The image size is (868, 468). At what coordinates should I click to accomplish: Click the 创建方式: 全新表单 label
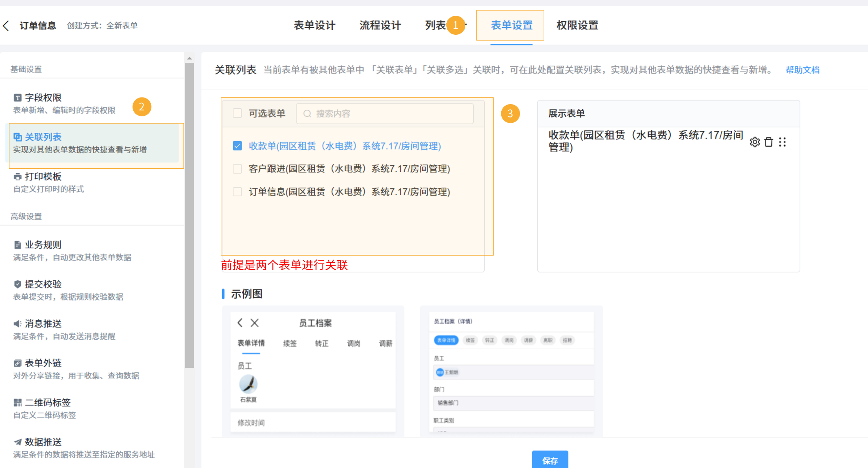click(102, 26)
